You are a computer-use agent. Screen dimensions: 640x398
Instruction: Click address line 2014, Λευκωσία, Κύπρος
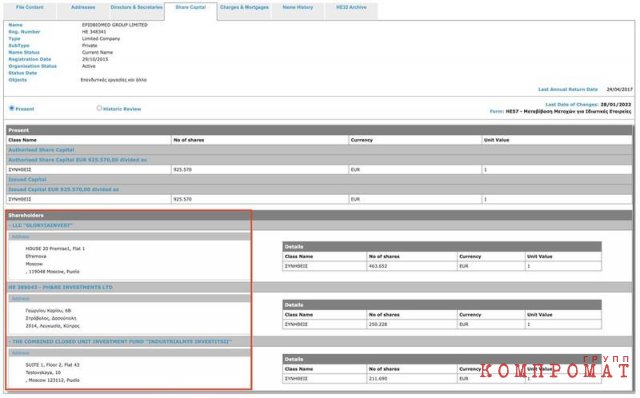[x=53, y=326]
